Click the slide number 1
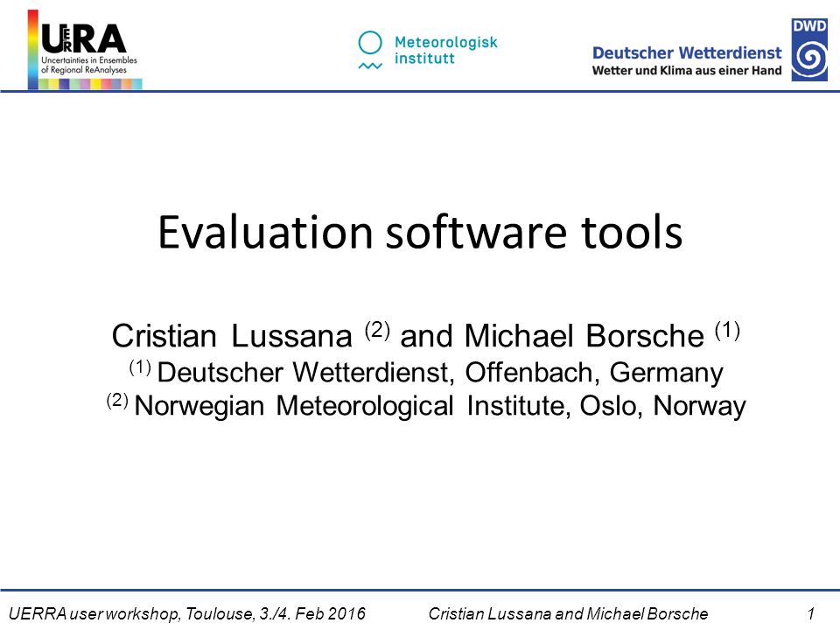Viewport: 840px width, 630px height. click(x=811, y=613)
